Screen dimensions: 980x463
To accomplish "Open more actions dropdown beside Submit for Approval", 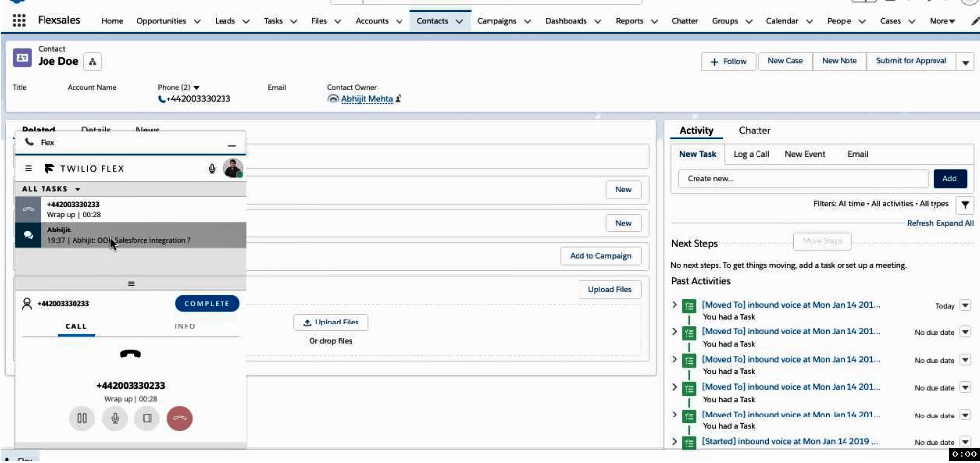I will click(x=965, y=61).
